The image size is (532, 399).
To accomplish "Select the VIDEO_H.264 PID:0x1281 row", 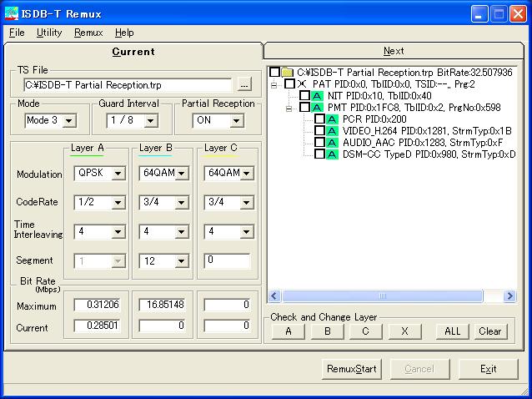I will 427,131.
